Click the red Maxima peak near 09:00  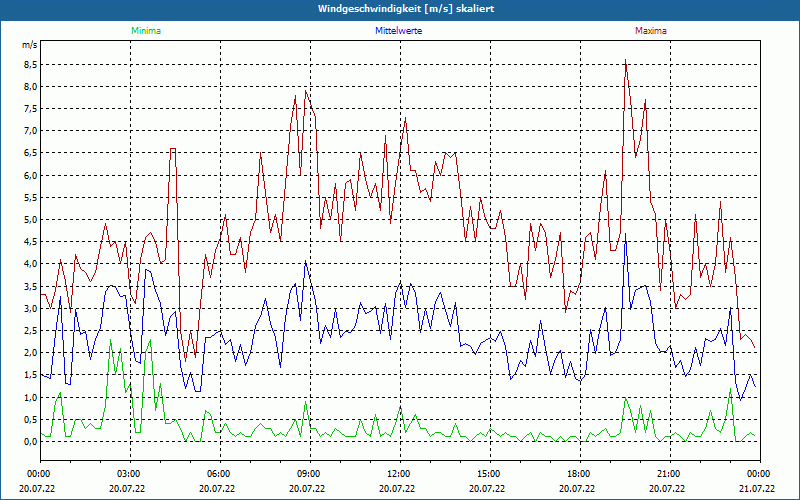(x=305, y=92)
